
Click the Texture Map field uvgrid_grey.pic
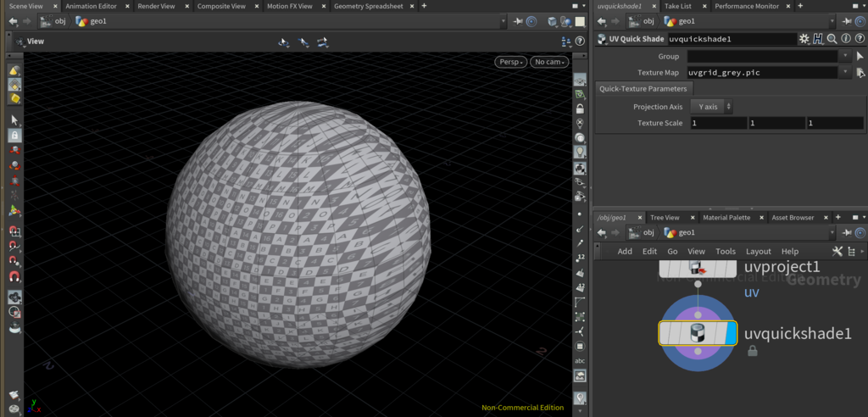coord(762,73)
